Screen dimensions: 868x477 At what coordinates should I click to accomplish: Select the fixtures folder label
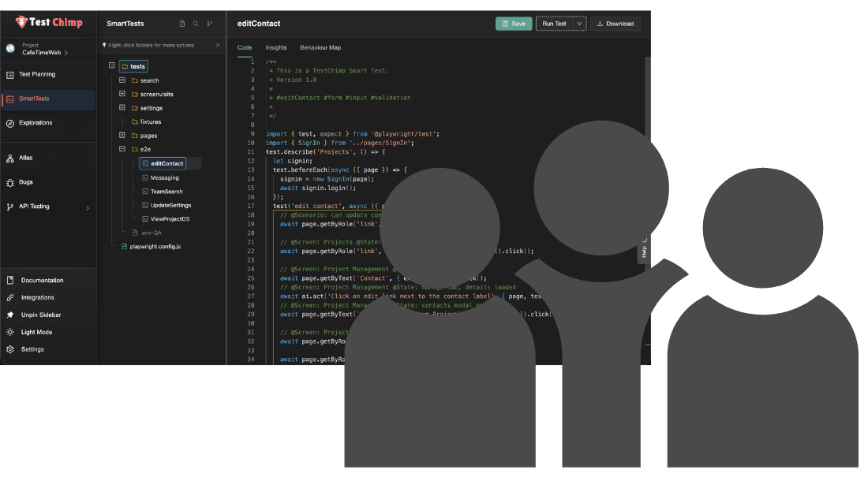(x=151, y=121)
